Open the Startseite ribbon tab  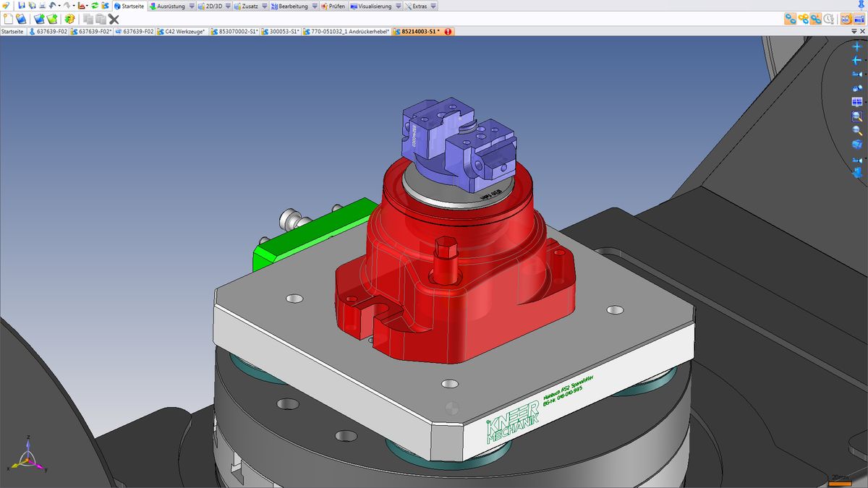pyautogui.click(x=129, y=6)
